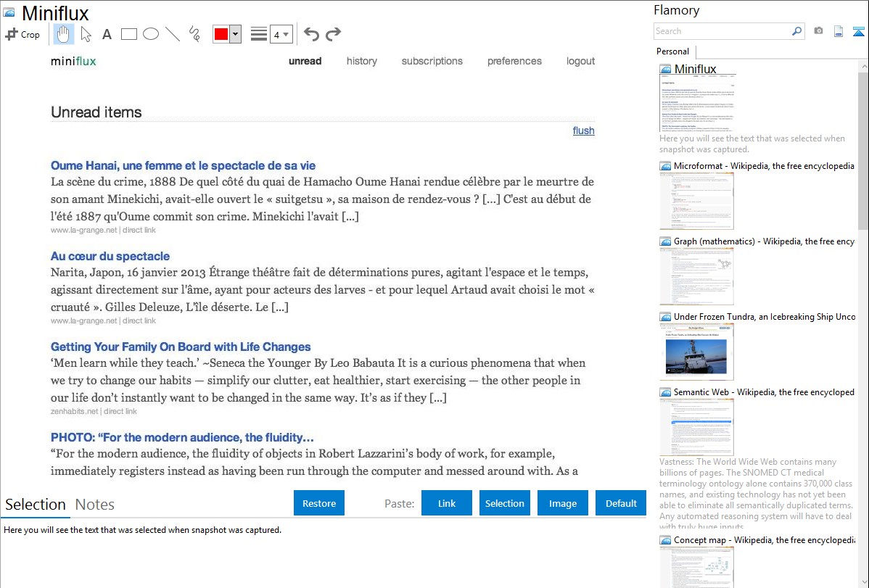
Task: Click the zenhabits.net source link
Action: pos(74,411)
